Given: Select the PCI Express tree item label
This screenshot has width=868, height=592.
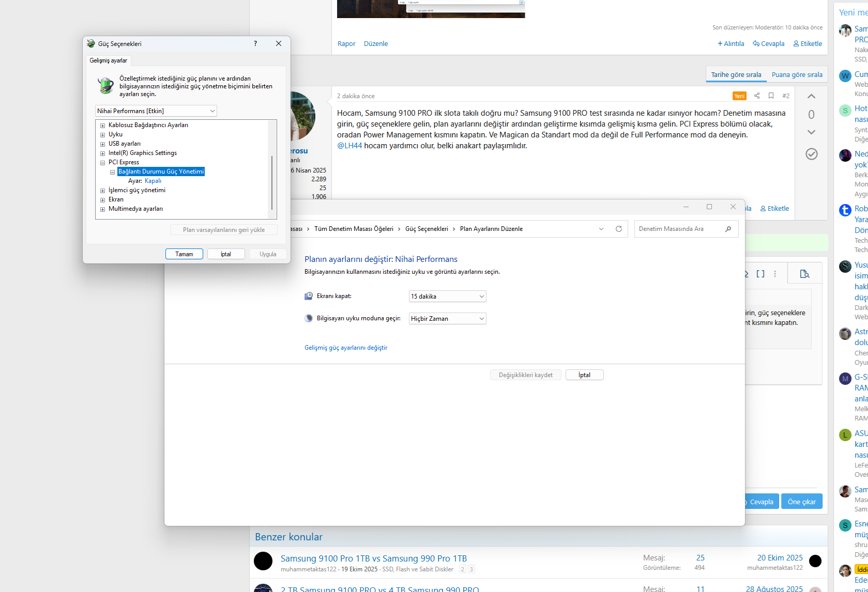Looking at the screenshot, I should point(124,162).
